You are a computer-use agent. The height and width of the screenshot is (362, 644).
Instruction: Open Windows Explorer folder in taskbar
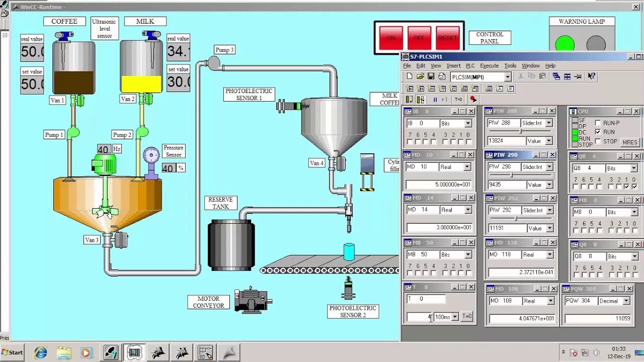point(64,352)
